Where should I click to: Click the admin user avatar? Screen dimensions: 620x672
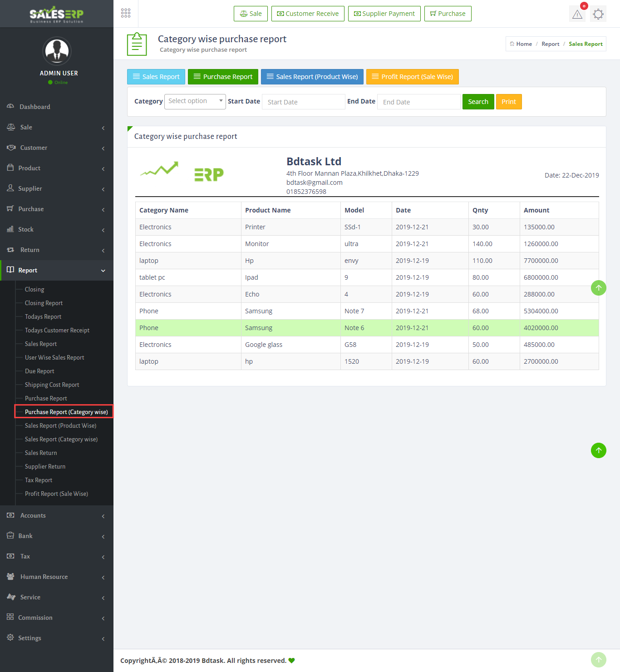click(57, 51)
